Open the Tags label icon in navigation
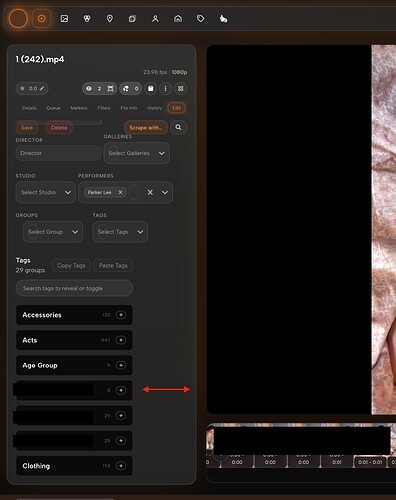This screenshot has width=396, height=500. click(201, 19)
